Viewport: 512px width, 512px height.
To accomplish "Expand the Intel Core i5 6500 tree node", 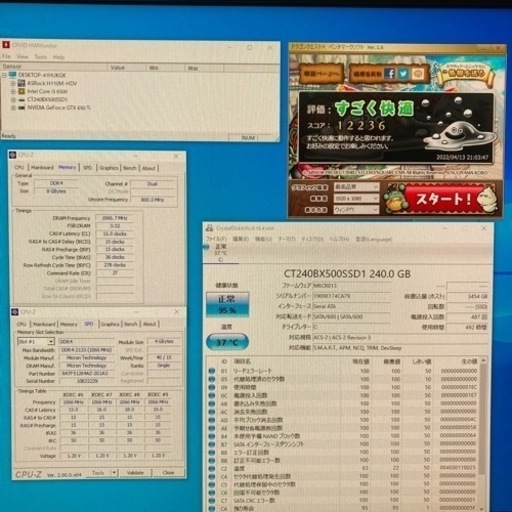I will [13, 91].
